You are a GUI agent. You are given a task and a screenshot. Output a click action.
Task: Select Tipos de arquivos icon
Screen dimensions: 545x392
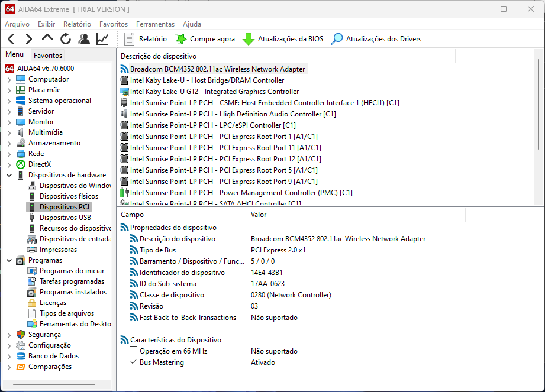click(x=31, y=313)
